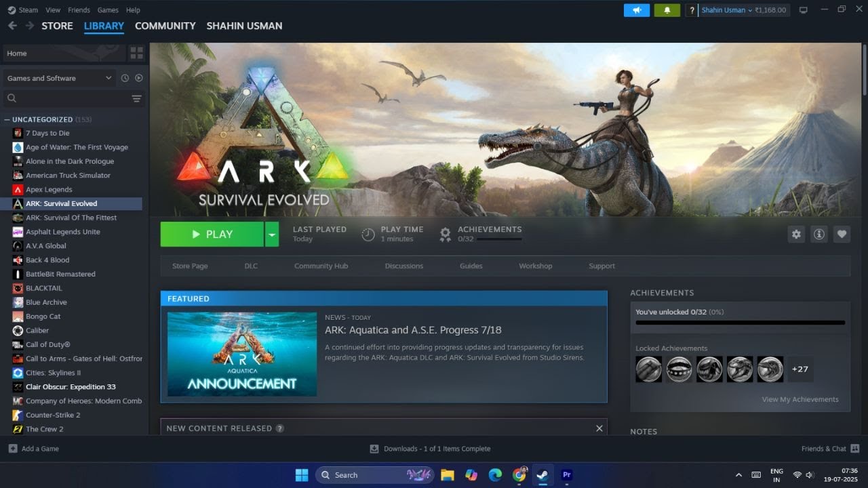
Task: Collapse the UNCATEGORIZED section
Action: 7,119
